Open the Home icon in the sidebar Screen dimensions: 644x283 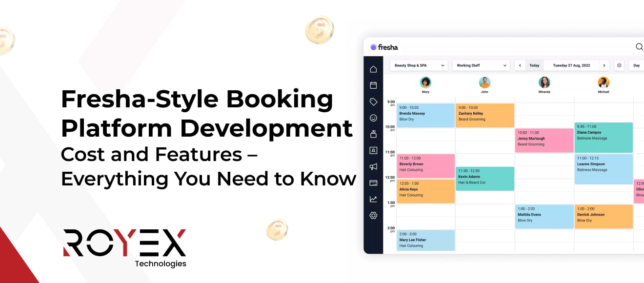point(373,69)
